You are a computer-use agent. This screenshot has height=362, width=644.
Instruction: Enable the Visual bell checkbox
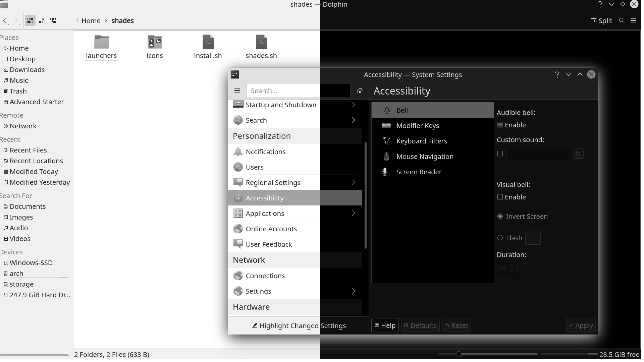pos(500,197)
